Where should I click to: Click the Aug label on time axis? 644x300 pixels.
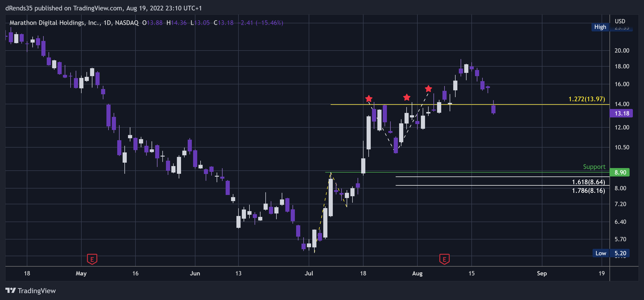pyautogui.click(x=417, y=273)
